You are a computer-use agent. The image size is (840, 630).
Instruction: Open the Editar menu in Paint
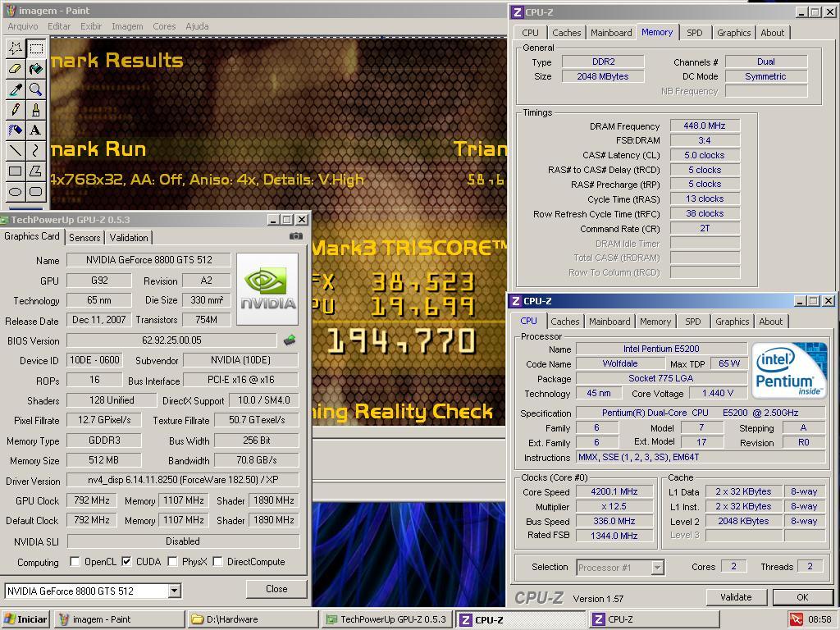[x=59, y=26]
